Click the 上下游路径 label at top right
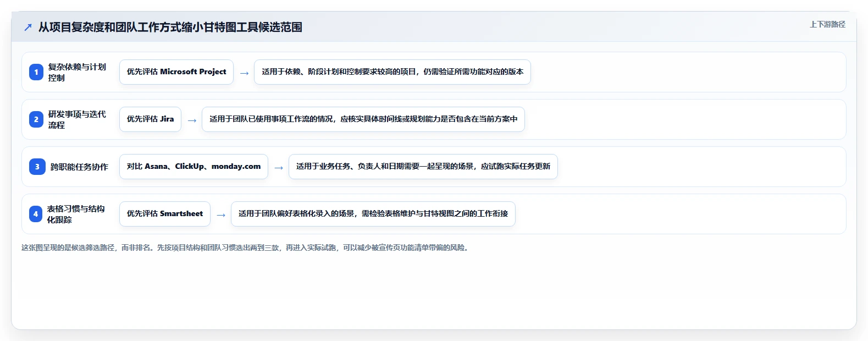The height and width of the screenshot is (341, 868). [827, 24]
